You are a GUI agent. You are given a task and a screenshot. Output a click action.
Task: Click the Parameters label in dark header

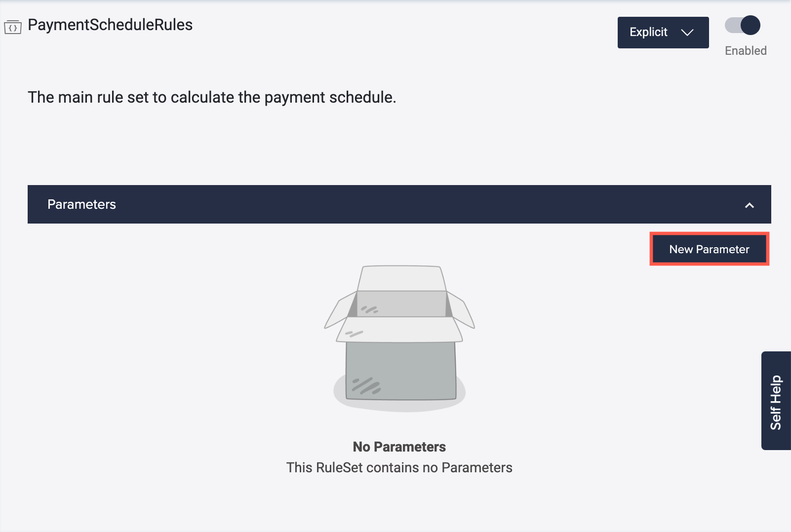[81, 204]
